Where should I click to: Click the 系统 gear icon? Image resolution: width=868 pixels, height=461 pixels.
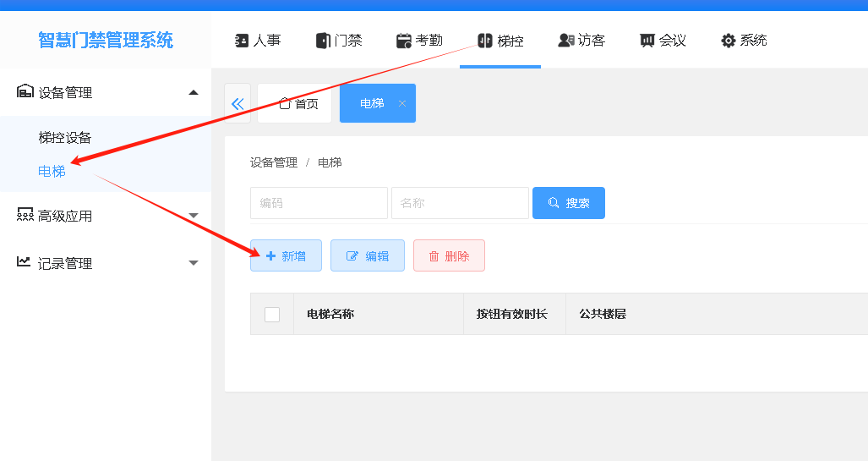(729, 41)
